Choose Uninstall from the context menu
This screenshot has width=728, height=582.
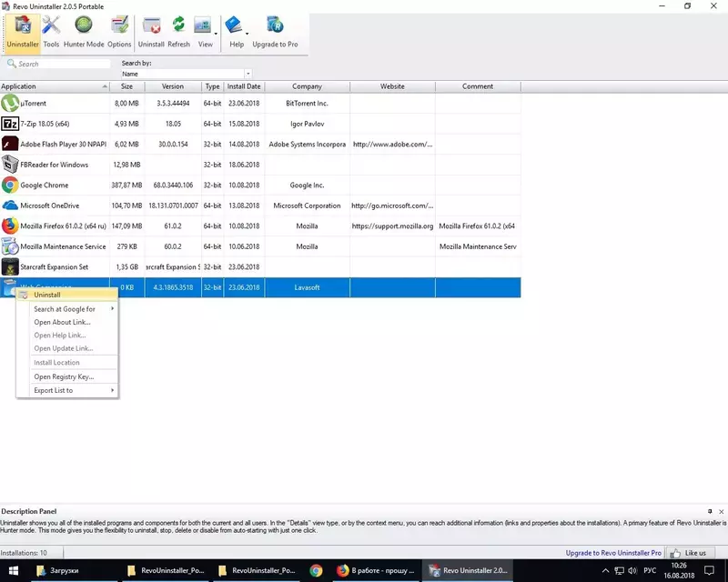[x=67, y=295]
